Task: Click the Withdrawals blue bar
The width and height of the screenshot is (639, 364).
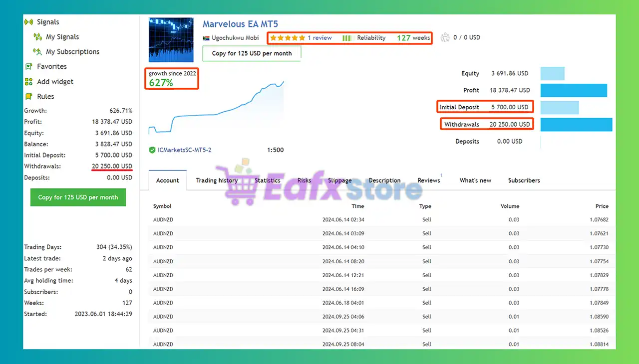Action: pyautogui.click(x=576, y=125)
